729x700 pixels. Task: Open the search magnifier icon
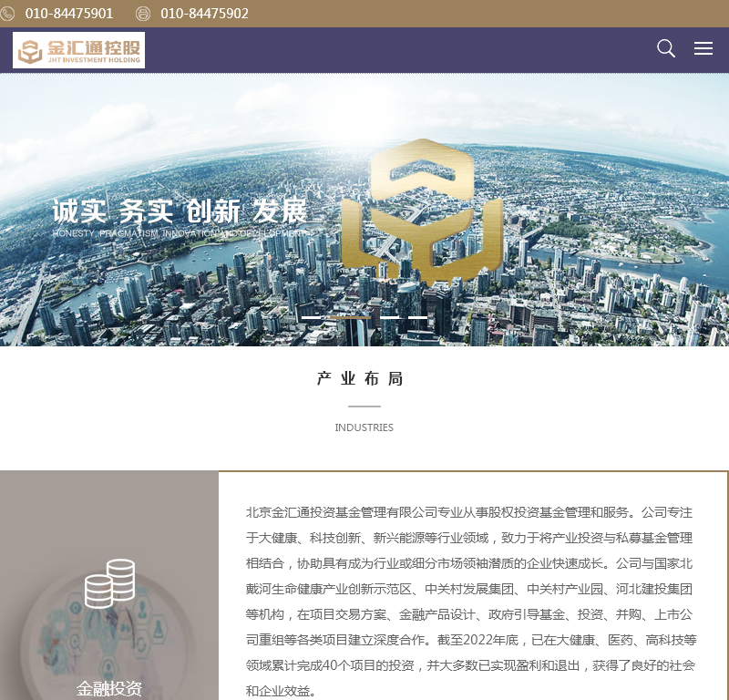pyautogui.click(x=666, y=48)
